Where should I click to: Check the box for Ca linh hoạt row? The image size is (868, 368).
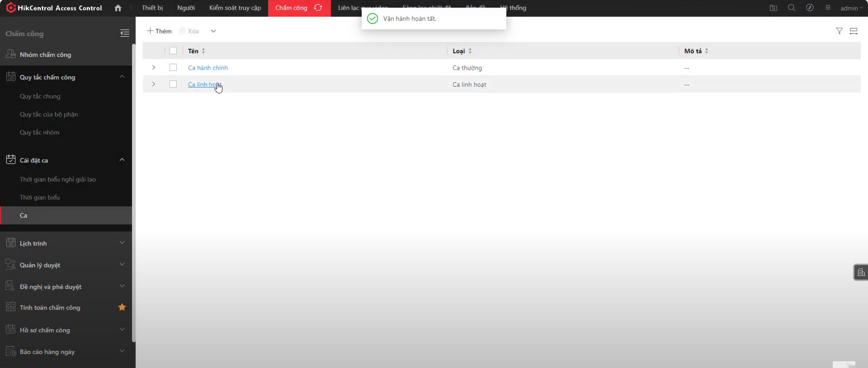pyautogui.click(x=173, y=84)
